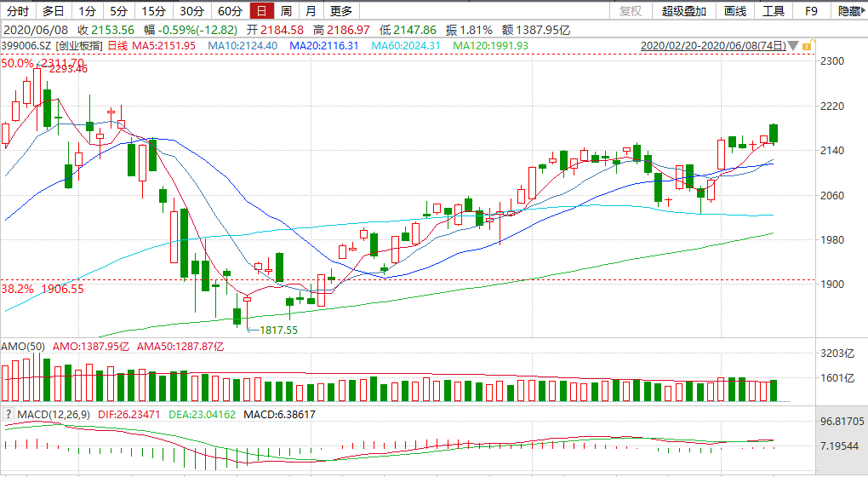Click the AMO(50) indicator label
Viewport: 868px width, 477px height.
24,347
